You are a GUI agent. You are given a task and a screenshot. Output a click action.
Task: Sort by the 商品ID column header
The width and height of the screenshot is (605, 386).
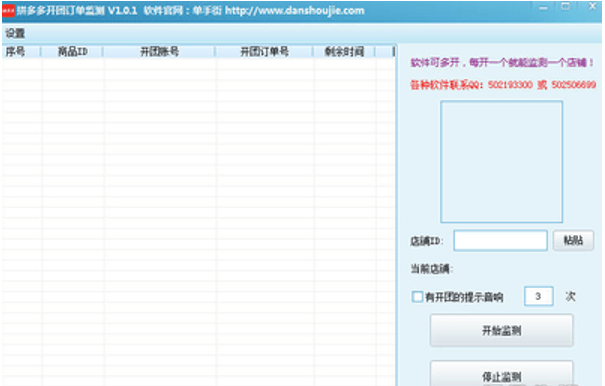72,51
